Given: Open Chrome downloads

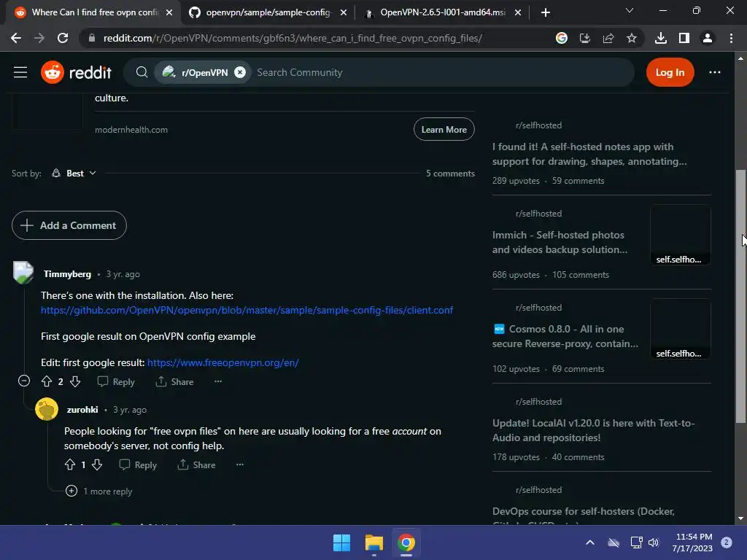Looking at the screenshot, I should pos(661,38).
